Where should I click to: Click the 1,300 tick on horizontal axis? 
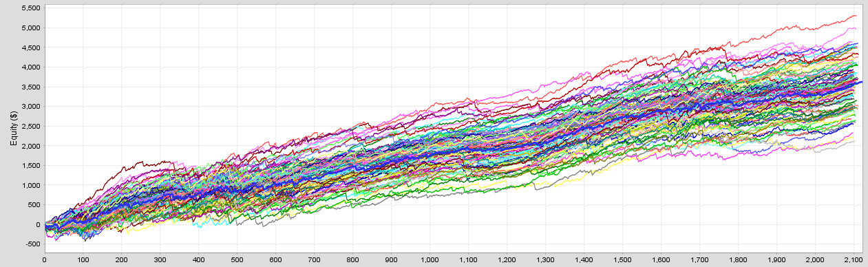545,261
